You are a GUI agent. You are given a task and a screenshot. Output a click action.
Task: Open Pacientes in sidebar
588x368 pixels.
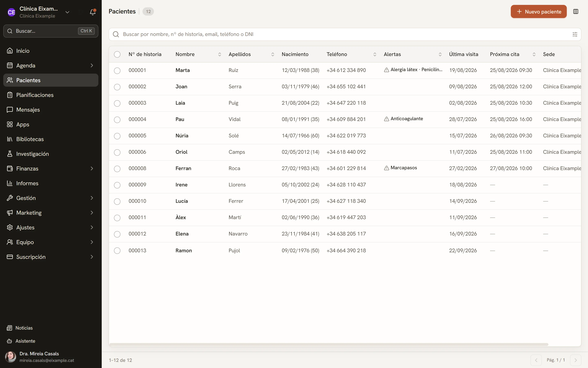pos(51,80)
